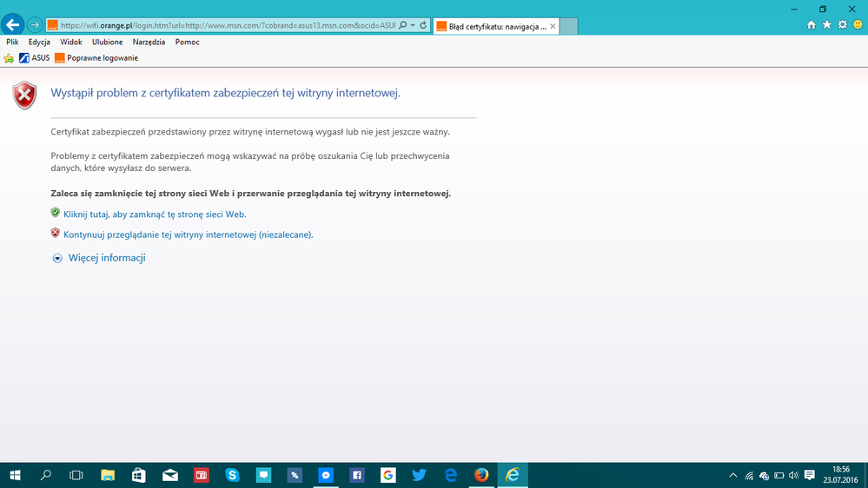Click the Refresh icon in address bar

click(x=423, y=26)
